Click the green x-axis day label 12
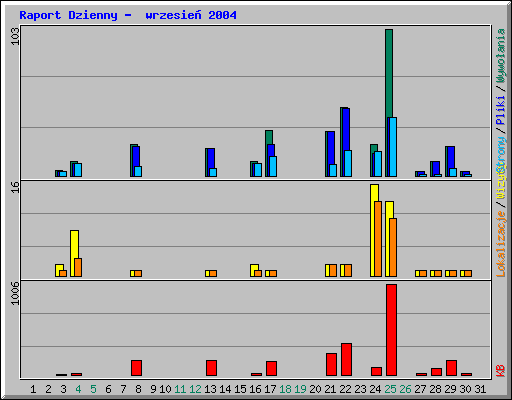Viewport: 512px width, 400px height. pyautogui.click(x=195, y=389)
